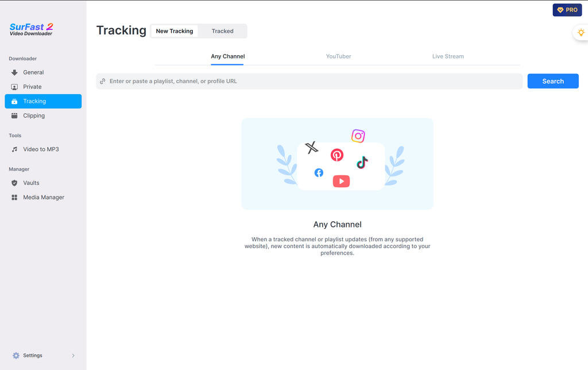Expand Settings using the chevron arrow
The image size is (588, 370).
pos(73,356)
